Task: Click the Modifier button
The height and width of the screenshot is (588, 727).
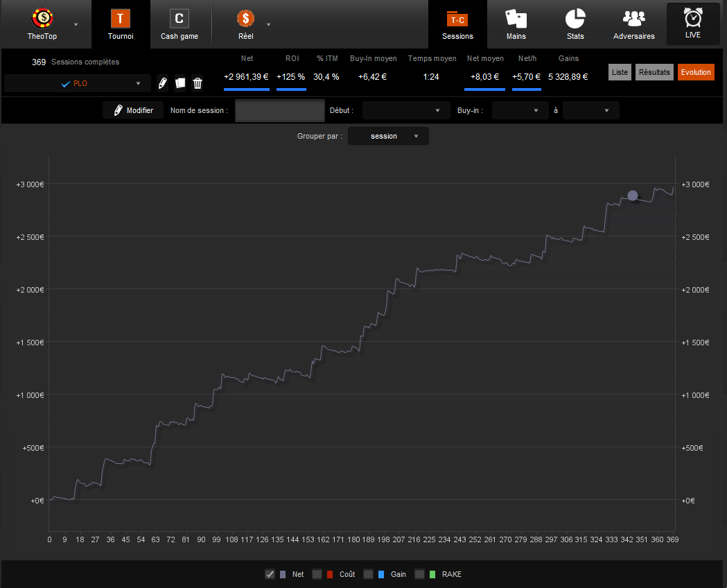Action: [x=133, y=110]
